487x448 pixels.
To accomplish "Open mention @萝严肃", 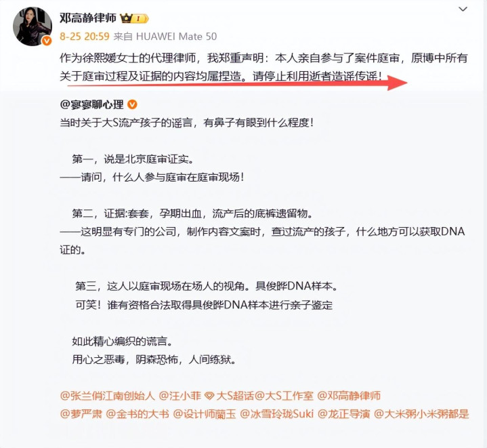I will coord(81,414).
